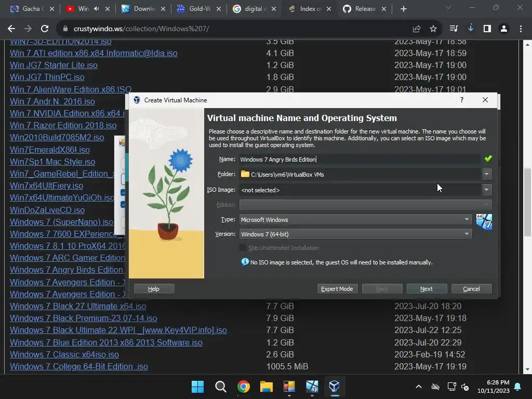The width and height of the screenshot is (532, 399).
Task: Open Win7x64UltFiery.iso link
Action: (x=46, y=186)
